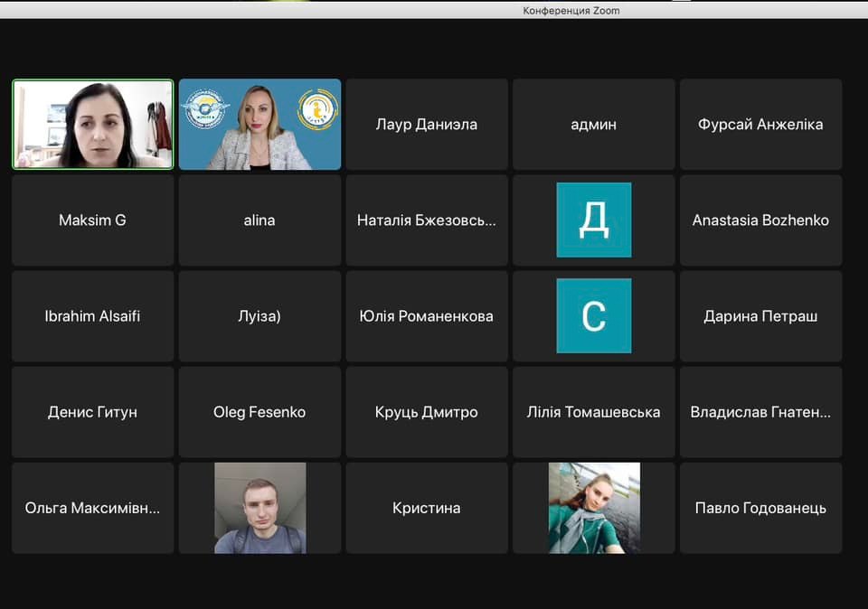This screenshot has width=868, height=609.
Task: Click the teal Д avatar tile
Action: click(x=593, y=220)
